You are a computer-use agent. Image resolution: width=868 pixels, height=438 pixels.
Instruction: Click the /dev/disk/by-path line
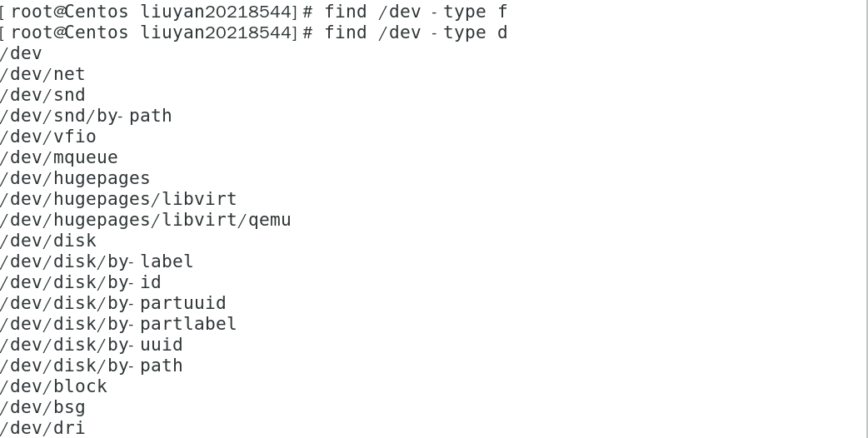[91, 366]
